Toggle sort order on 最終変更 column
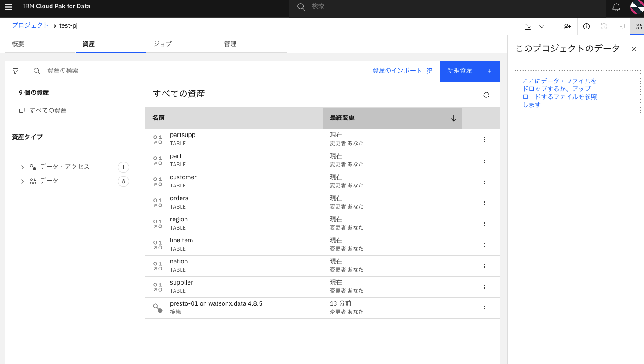644x364 pixels. pyautogui.click(x=453, y=118)
